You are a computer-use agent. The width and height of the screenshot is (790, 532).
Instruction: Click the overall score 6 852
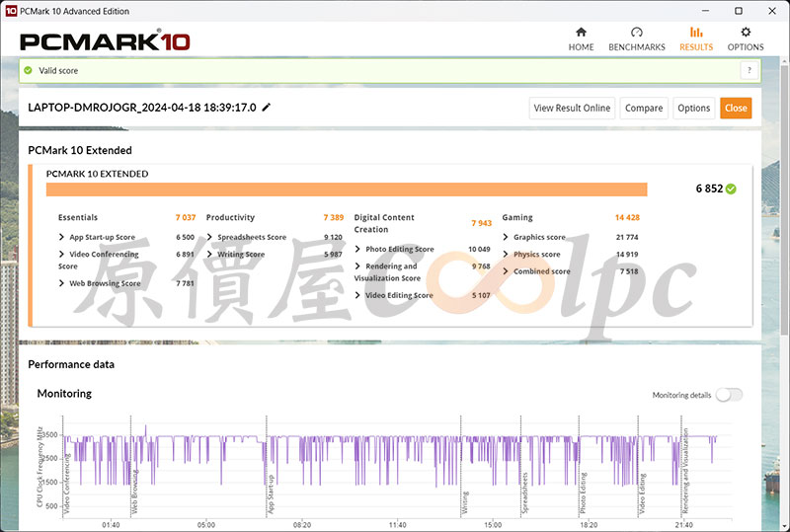click(x=709, y=189)
